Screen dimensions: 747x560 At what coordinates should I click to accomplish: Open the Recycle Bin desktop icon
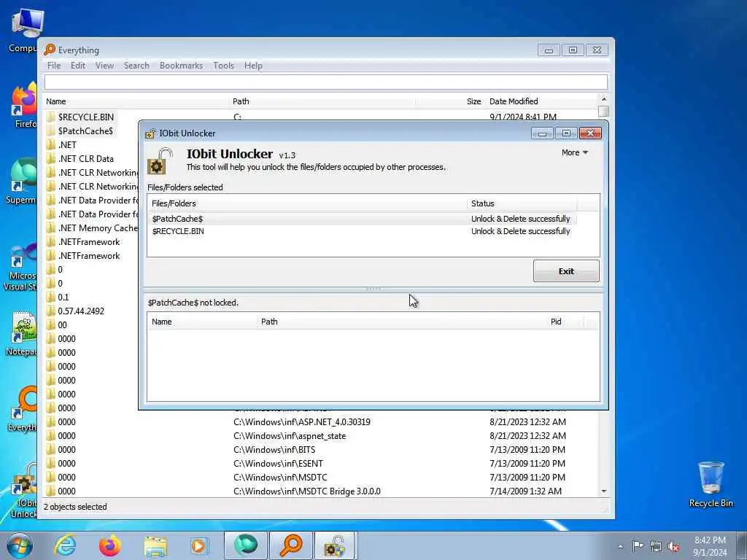711,485
